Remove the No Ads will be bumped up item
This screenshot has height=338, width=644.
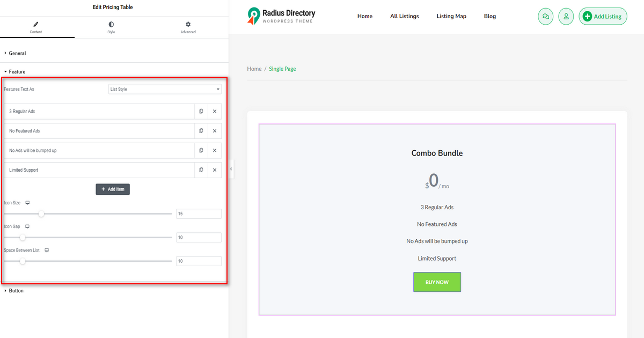215,150
